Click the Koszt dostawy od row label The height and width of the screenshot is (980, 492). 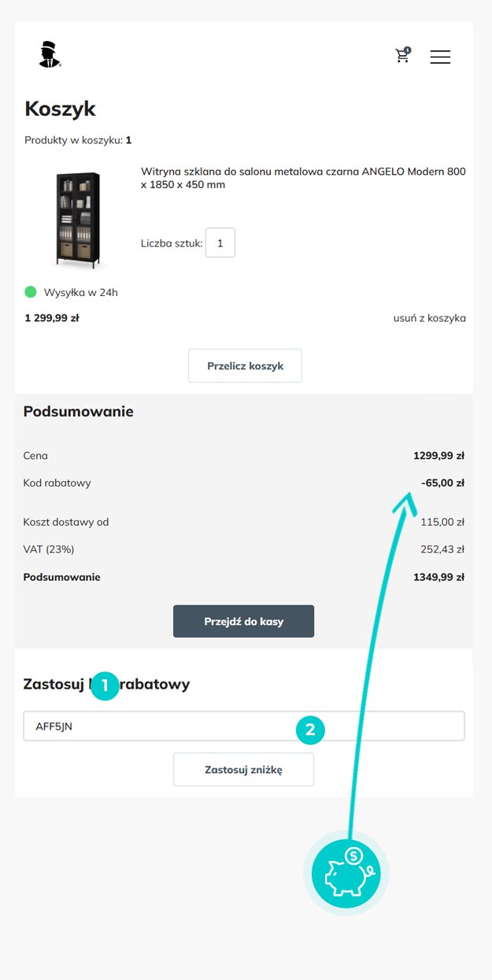click(66, 522)
